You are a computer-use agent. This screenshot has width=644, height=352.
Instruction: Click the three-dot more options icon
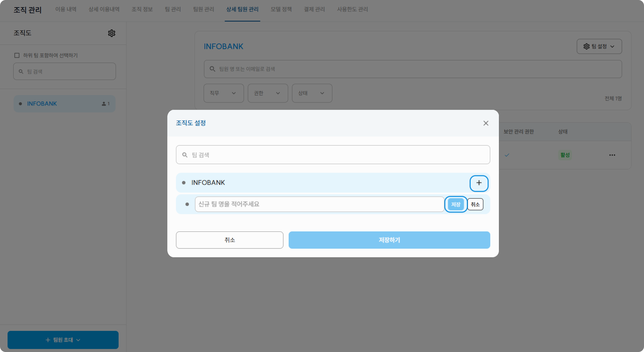tap(612, 155)
